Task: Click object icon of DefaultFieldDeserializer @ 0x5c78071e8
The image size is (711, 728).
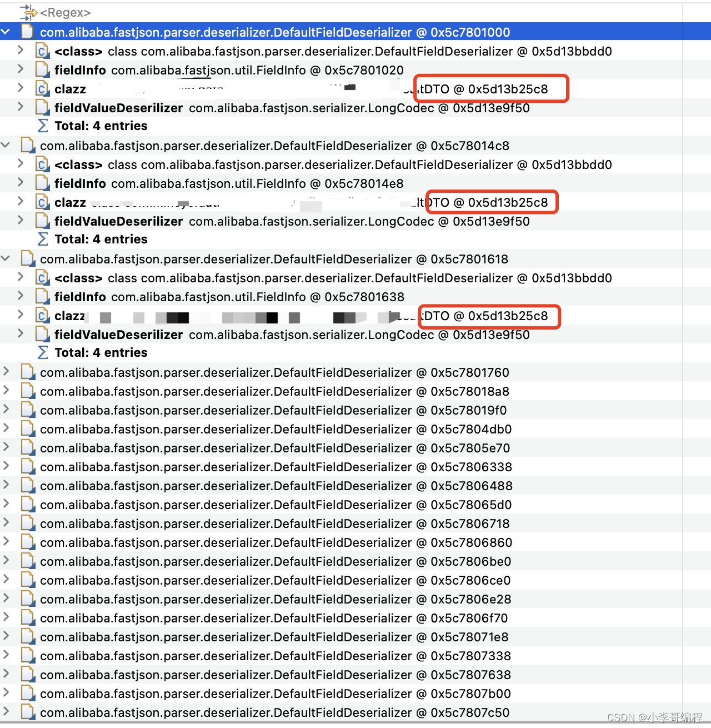Action: point(28,637)
